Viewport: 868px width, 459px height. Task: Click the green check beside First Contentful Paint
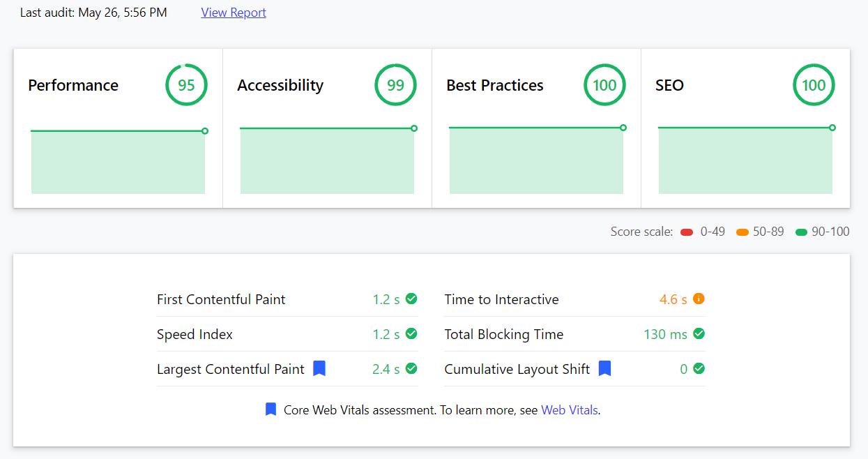(x=411, y=299)
